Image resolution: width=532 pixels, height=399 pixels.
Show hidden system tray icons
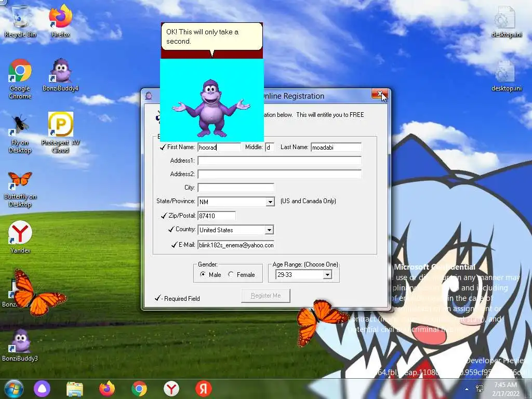(x=467, y=389)
